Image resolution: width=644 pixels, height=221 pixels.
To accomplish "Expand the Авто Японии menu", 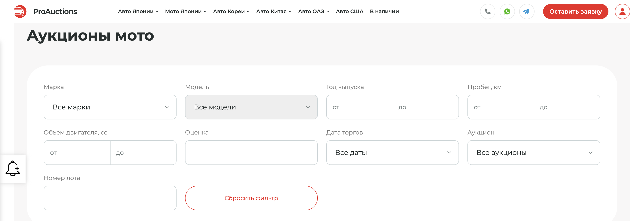I will coord(138,11).
